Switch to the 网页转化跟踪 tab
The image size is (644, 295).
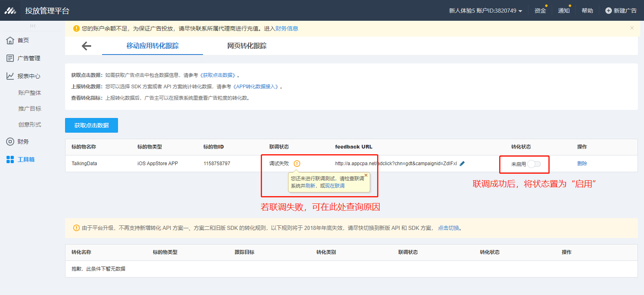click(247, 46)
